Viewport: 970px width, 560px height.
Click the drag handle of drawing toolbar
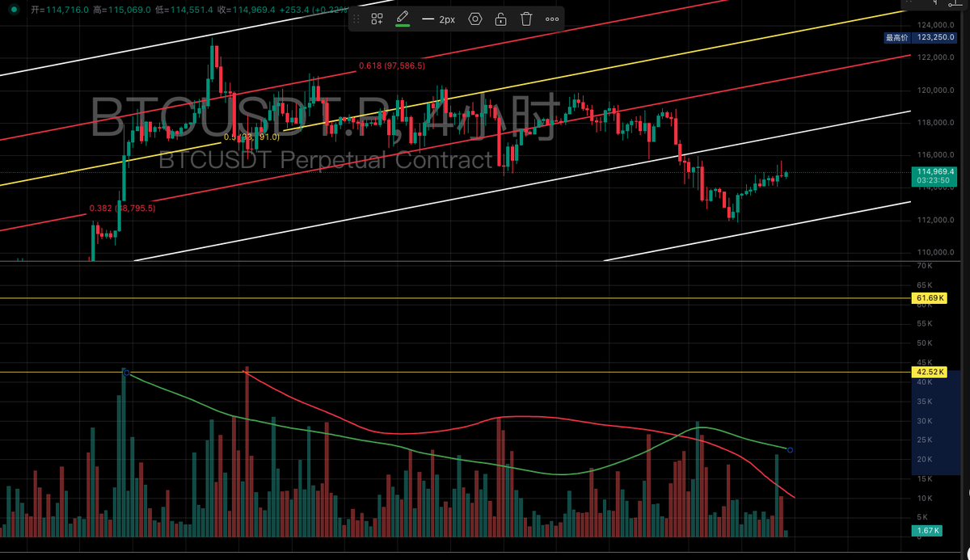pos(356,19)
